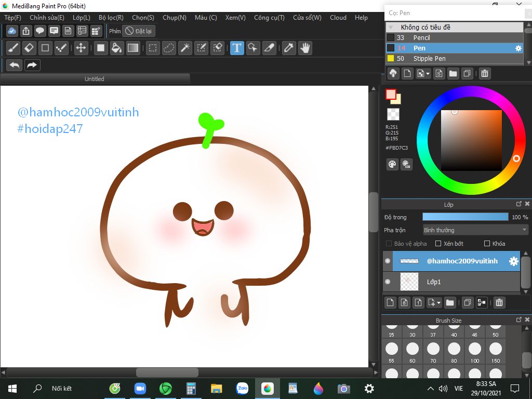Image resolution: width=532 pixels, height=399 pixels.
Task: Click the Undo arrow
Action: (x=14, y=65)
